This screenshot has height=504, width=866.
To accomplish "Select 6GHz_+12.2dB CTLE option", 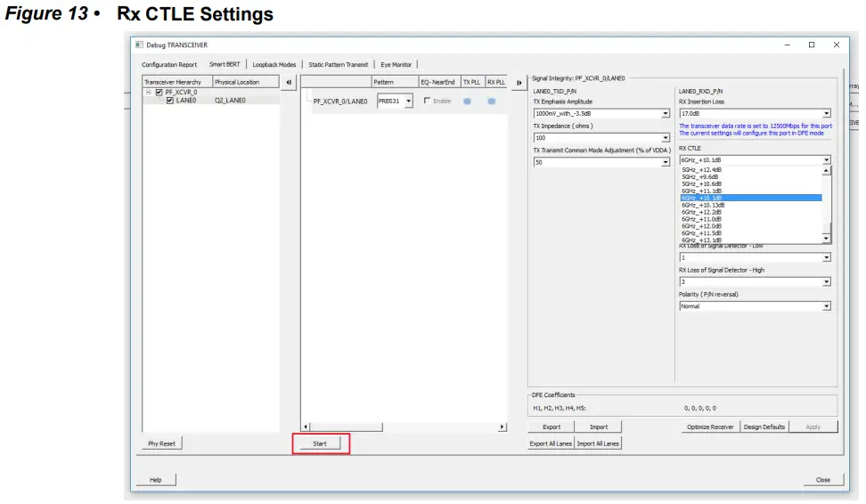I will 751,212.
